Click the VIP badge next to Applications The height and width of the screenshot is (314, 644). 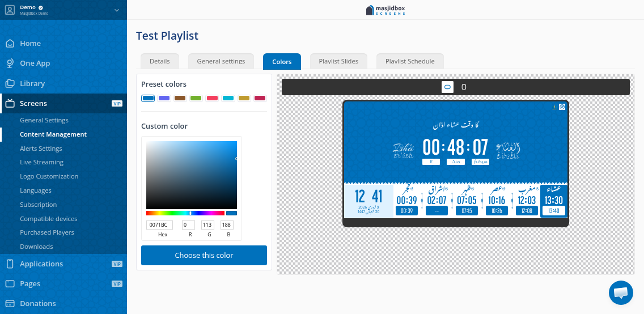pos(117,264)
